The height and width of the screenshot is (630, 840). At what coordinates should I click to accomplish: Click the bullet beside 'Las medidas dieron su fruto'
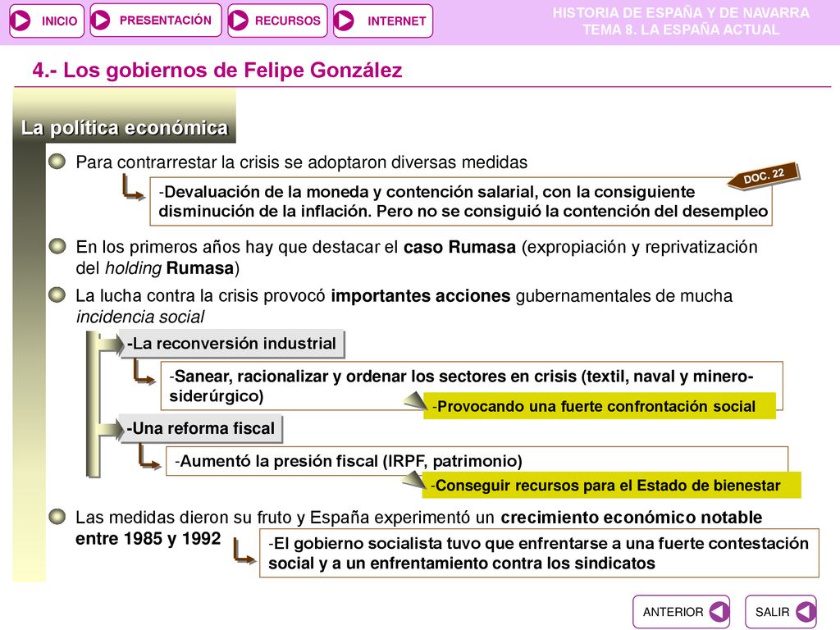[x=57, y=517]
